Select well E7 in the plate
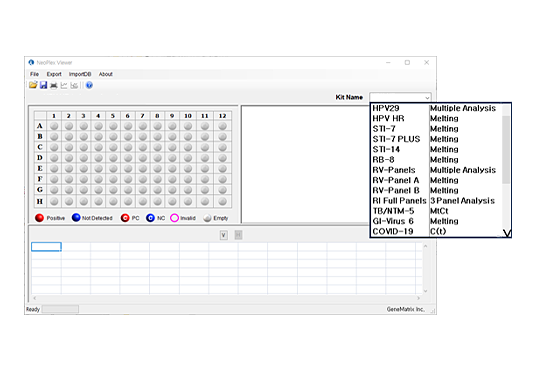 [143, 169]
